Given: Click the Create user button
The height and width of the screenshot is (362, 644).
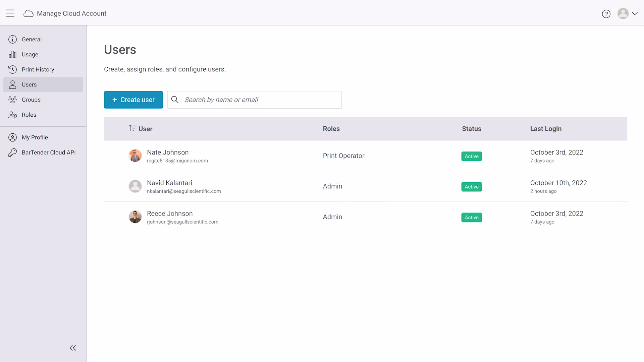Looking at the screenshot, I should (133, 100).
